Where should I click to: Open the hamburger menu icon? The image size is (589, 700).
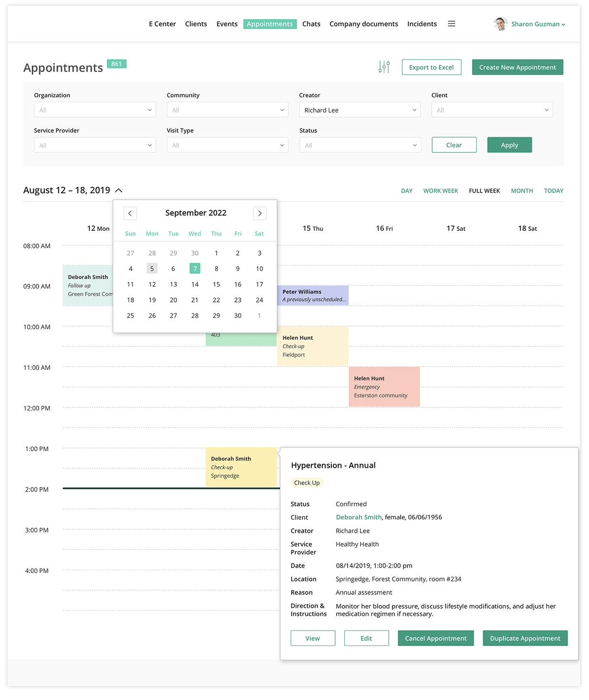pyautogui.click(x=451, y=24)
